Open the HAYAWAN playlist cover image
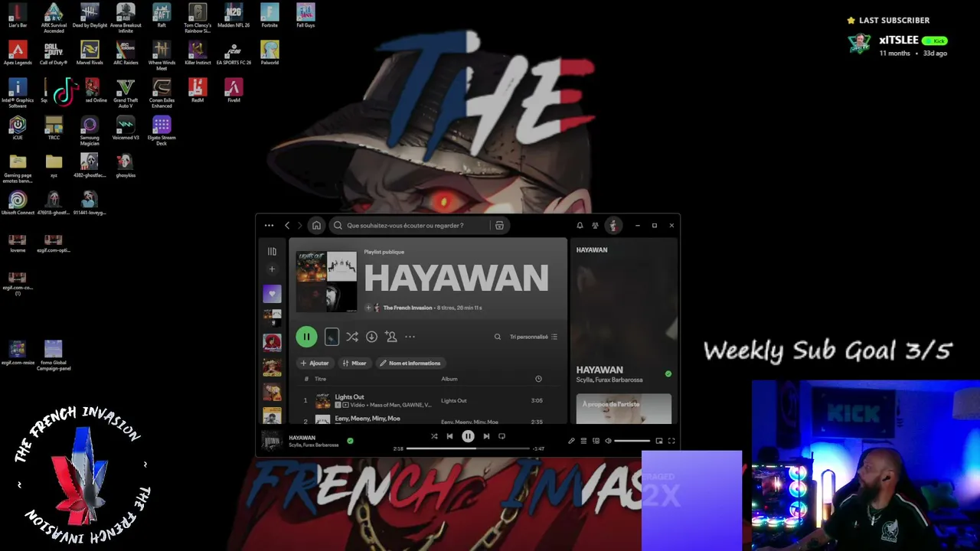 pos(326,282)
